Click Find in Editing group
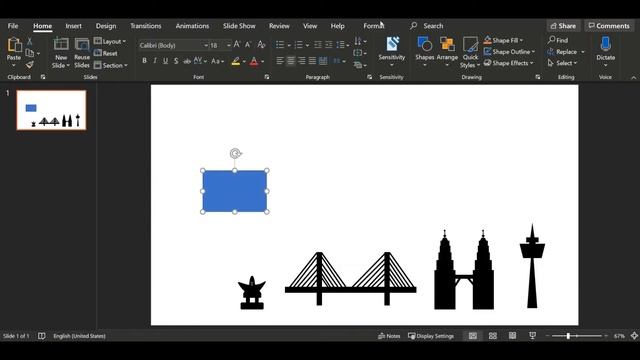640x360 pixels. pos(558,40)
